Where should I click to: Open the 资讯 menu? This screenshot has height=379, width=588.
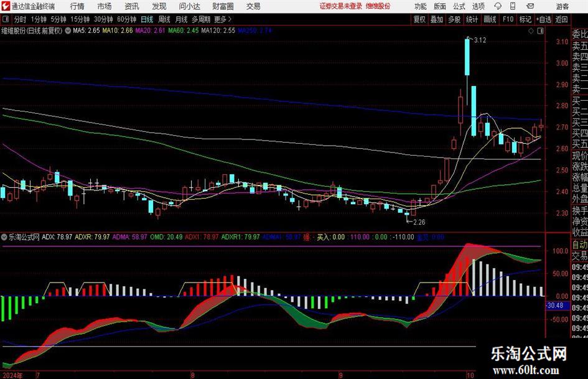coord(132,6)
